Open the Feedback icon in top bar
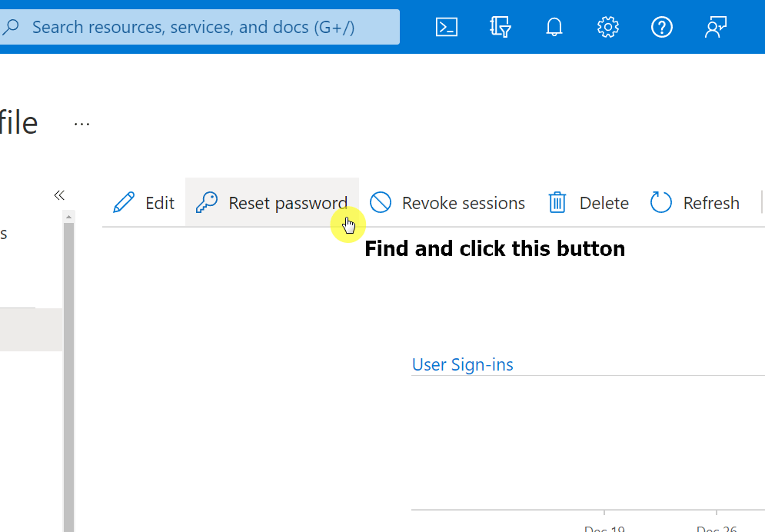 716,28
